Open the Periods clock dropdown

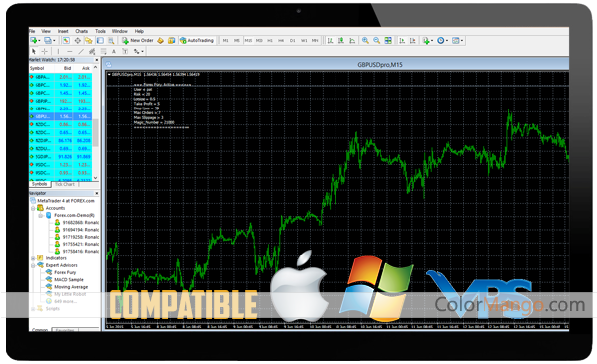(442, 40)
